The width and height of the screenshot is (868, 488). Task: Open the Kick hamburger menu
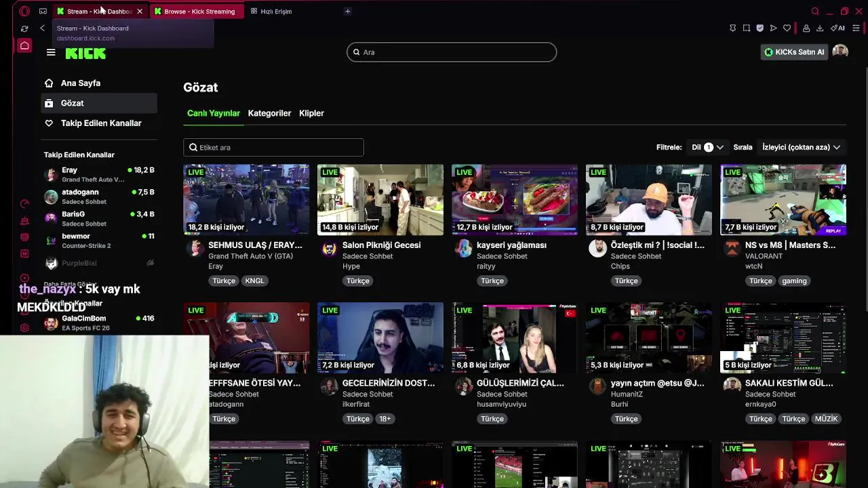(51, 52)
